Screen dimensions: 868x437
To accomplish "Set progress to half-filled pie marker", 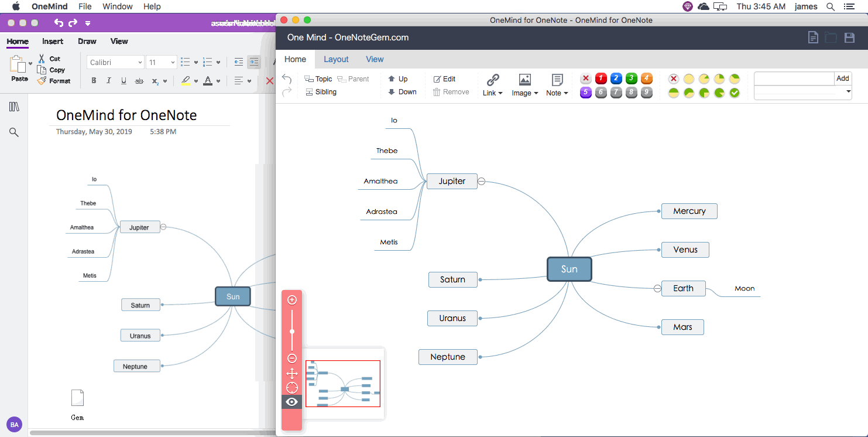I will click(674, 93).
